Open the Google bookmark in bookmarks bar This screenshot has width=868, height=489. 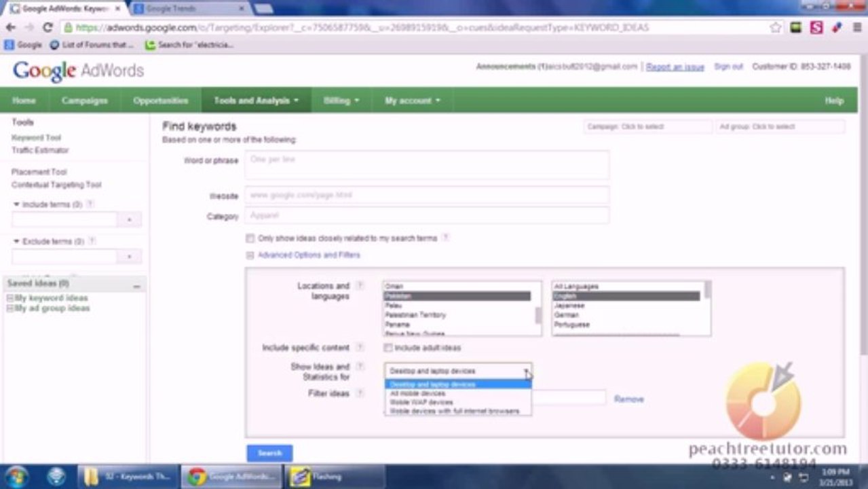pyautogui.click(x=23, y=45)
